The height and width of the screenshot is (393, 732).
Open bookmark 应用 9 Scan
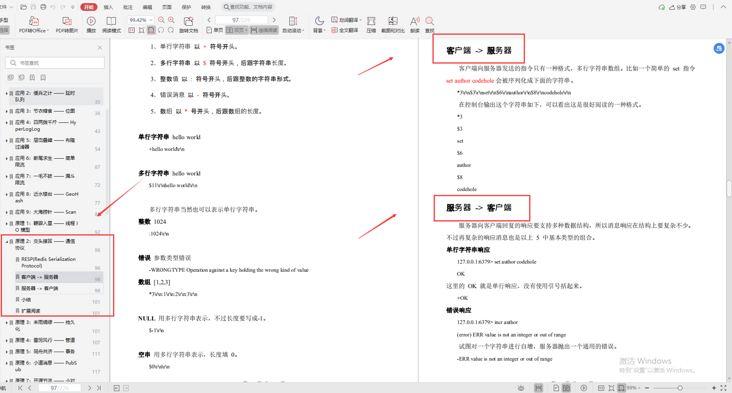[45, 212]
